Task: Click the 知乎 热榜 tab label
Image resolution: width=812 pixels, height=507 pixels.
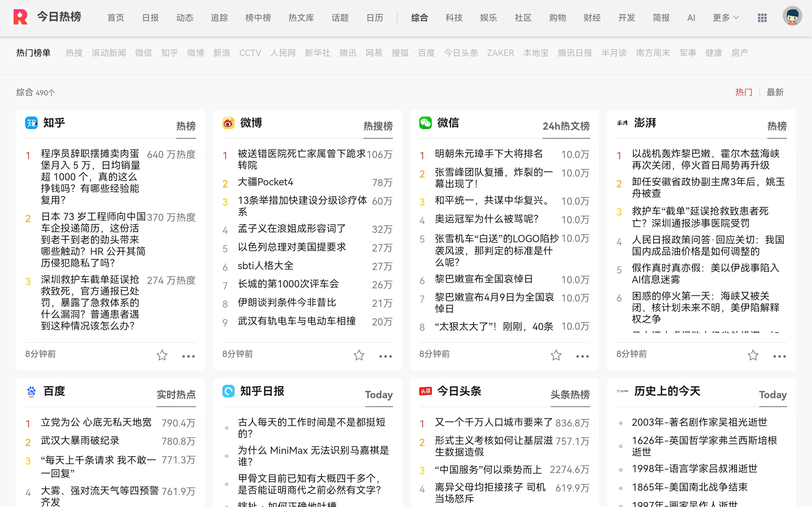Action: coord(186,126)
